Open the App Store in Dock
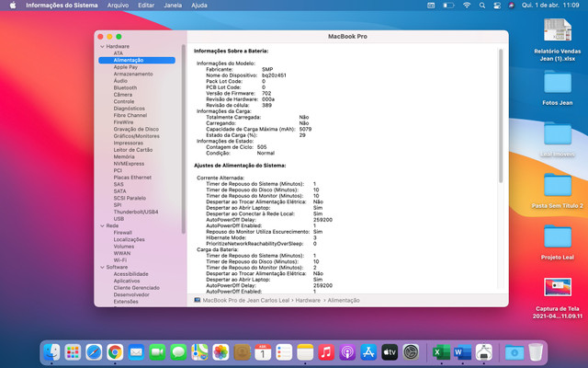The image size is (588, 368). [x=368, y=352]
